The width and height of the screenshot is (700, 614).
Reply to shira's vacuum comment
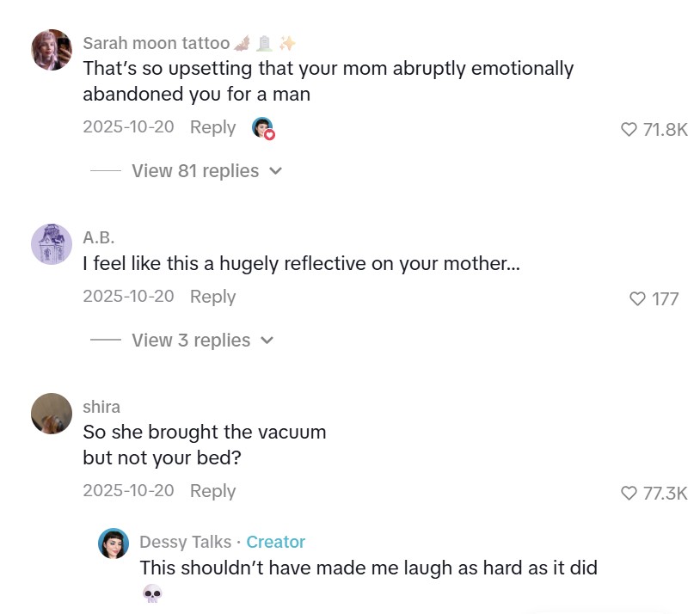(x=212, y=491)
